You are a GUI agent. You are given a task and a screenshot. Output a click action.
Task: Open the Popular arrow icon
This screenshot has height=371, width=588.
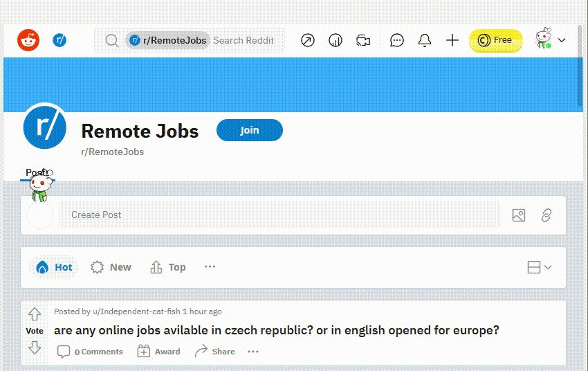click(308, 40)
